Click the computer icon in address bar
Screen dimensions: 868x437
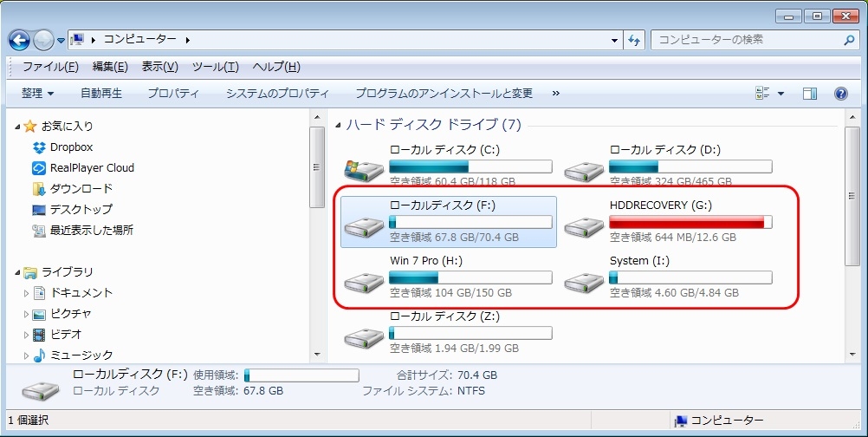[x=78, y=39]
